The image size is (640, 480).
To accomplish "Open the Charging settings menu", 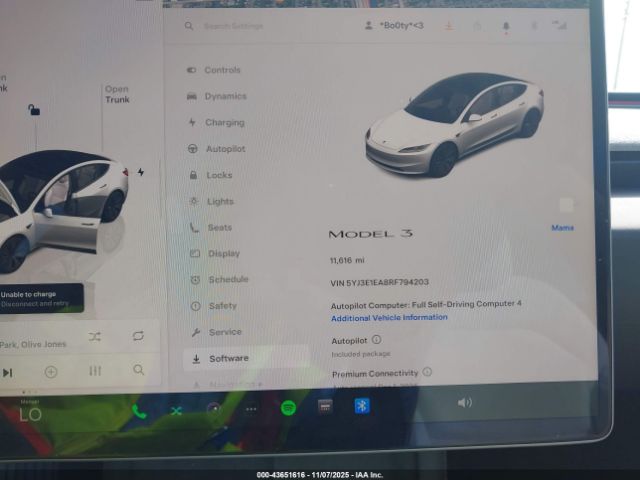I will (x=224, y=123).
